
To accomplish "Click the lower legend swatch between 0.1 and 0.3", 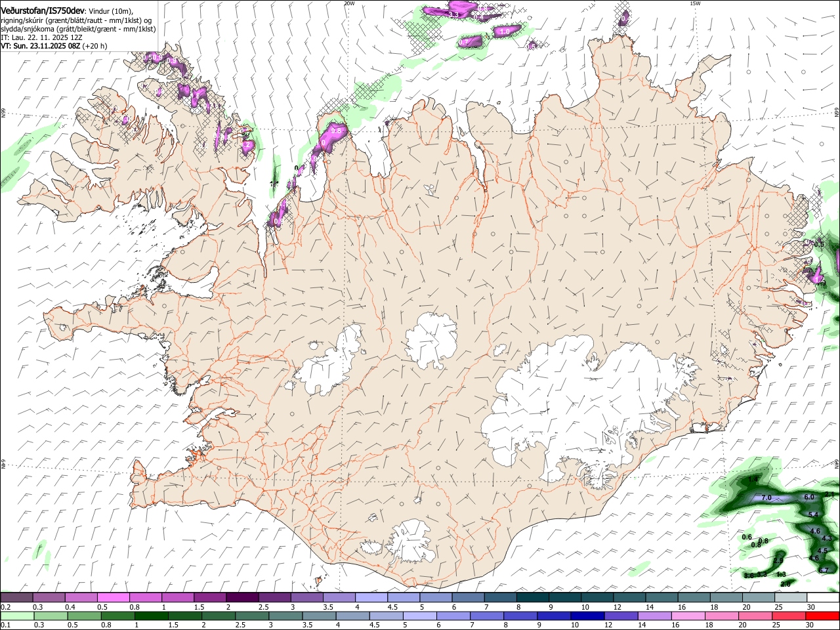I will [17, 616].
